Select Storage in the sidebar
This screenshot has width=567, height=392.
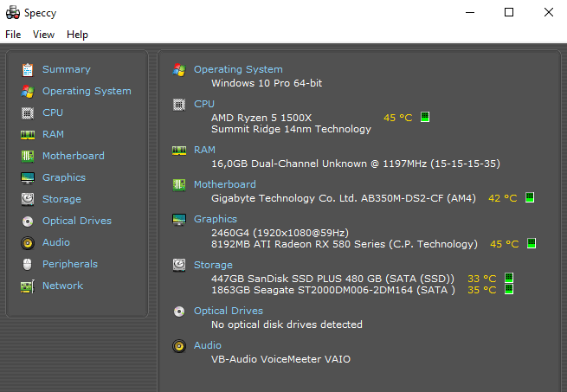[x=61, y=199]
